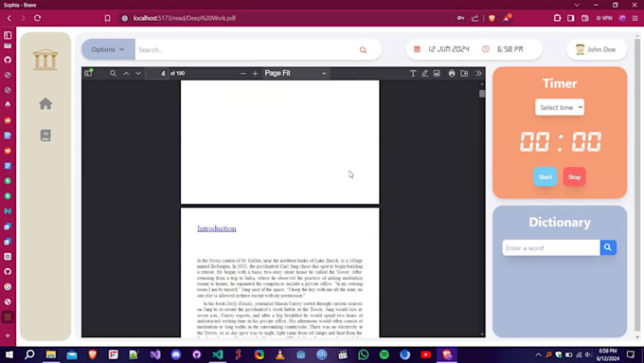Select the PDF draw pen tool
644x363 pixels.
tap(424, 73)
